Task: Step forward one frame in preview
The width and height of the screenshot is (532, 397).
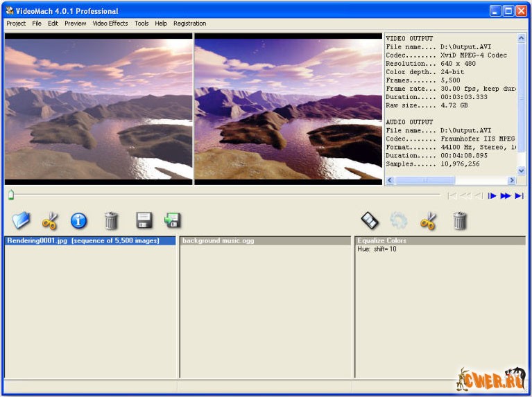Action: pos(492,196)
